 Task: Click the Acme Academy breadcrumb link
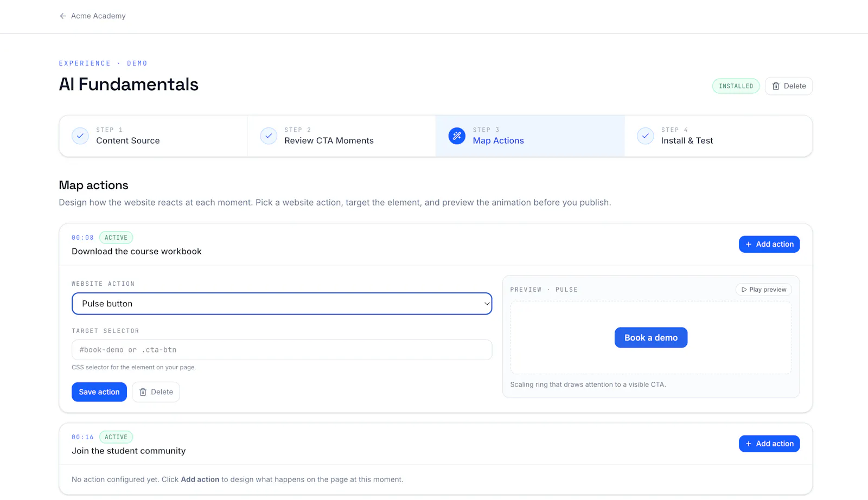point(98,16)
